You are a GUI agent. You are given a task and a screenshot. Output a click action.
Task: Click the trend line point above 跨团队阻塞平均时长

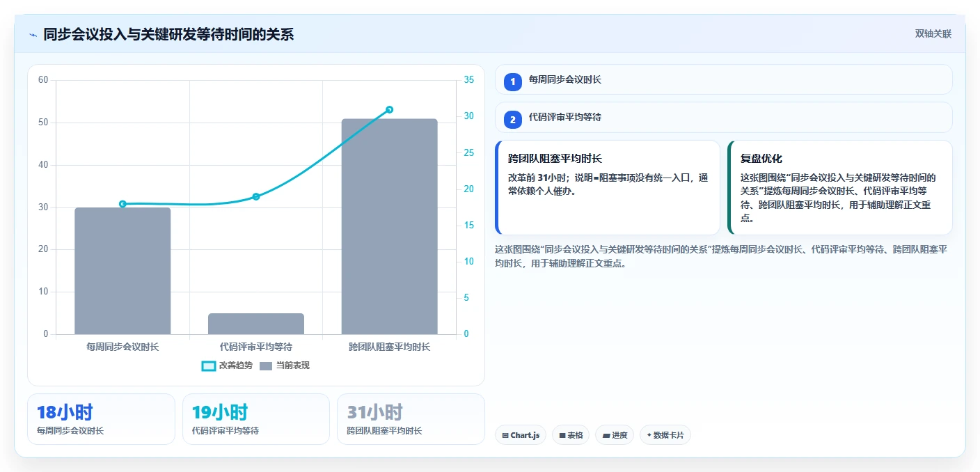389,109
